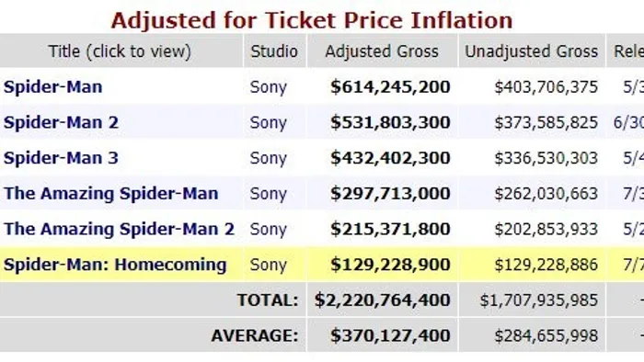Viewport: 644px width, 362px height.
Task: Select the $297,713,000 adjusted gross cell
Action: coord(390,194)
